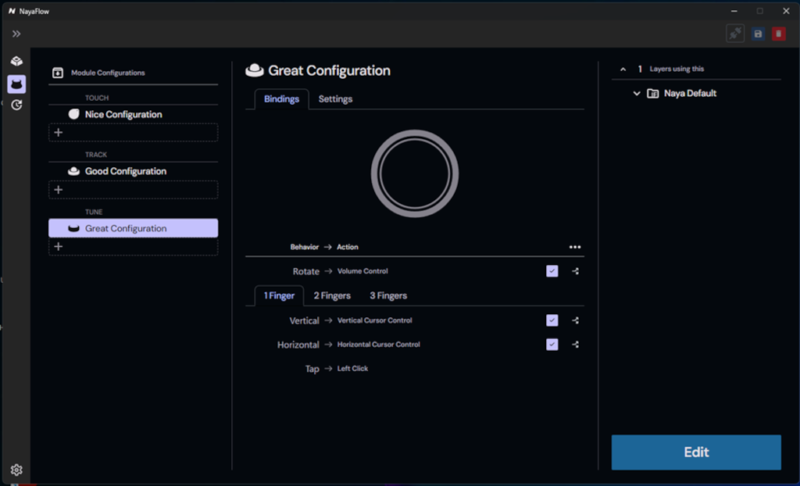Click the Vertical Cursor Control action
800x486 pixels.
click(374, 321)
